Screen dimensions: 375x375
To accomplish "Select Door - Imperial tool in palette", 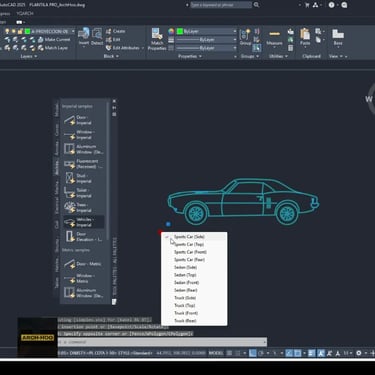I will pyautogui.click(x=83, y=120).
